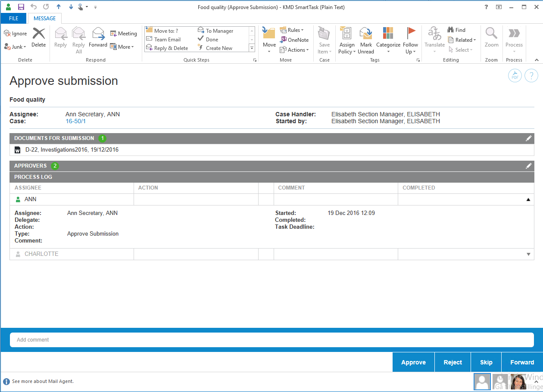543x392 pixels.
Task: Expand the CHARLOTTE process log row
Action: tap(528, 254)
